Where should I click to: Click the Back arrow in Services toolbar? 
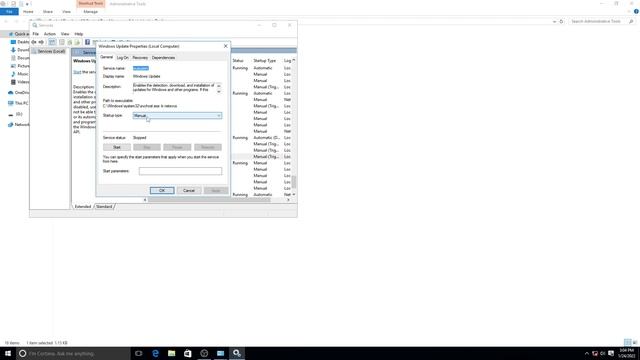pos(34,42)
